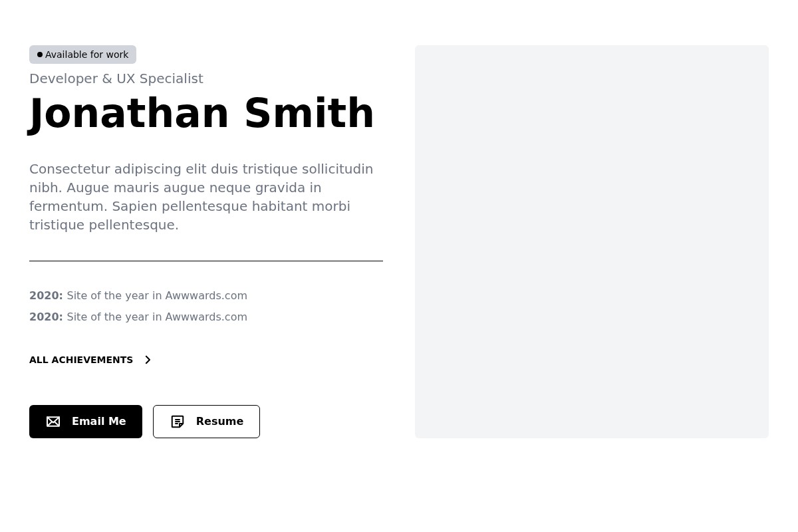798x532 pixels.
Task: Select the first '2020:' bold year label
Action: tap(46, 295)
